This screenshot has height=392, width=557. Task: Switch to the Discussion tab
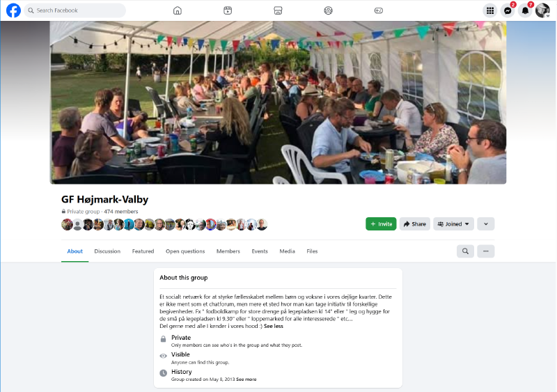pyautogui.click(x=107, y=251)
